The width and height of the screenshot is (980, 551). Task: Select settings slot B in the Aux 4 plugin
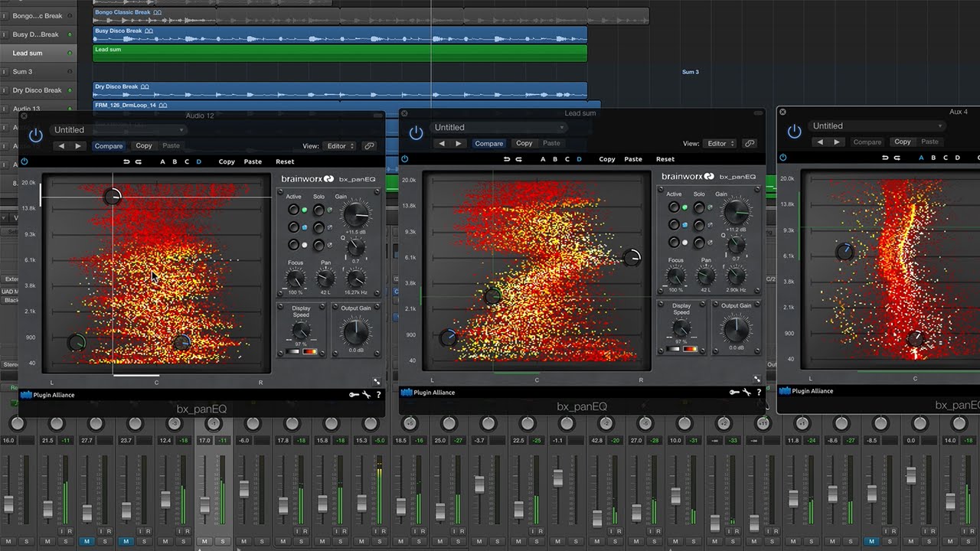click(x=933, y=158)
